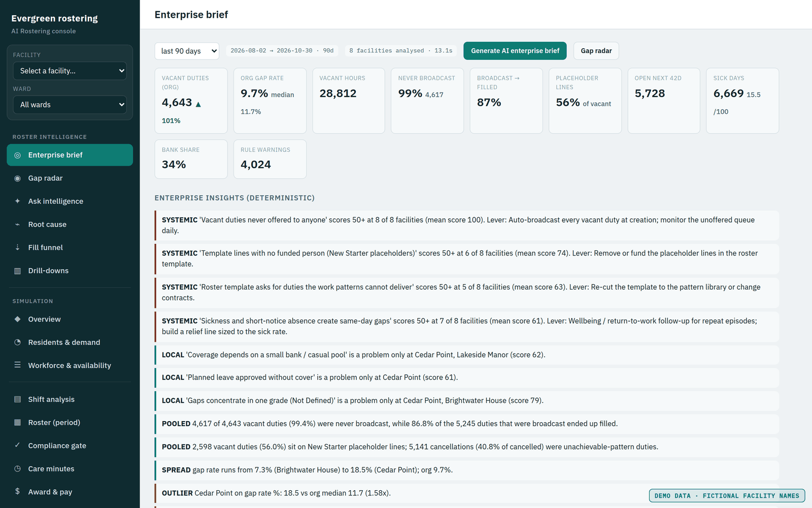Click the Demo data fictional facility names badge
This screenshot has height=508, width=812.
pos(727,496)
